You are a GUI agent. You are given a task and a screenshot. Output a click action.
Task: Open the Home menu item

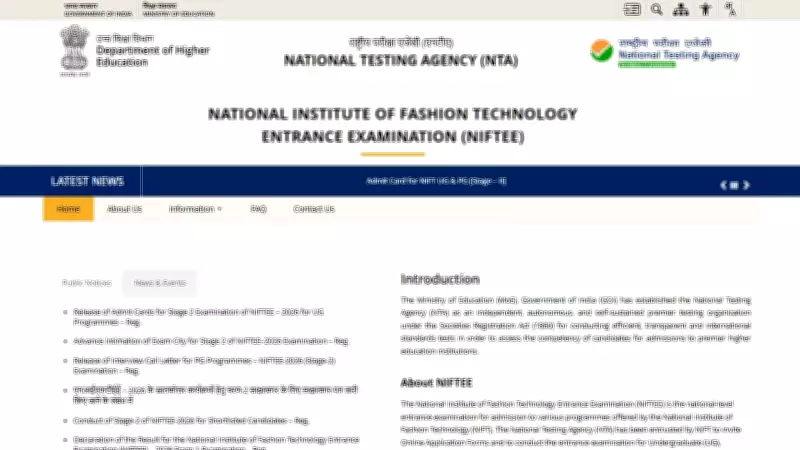[68, 209]
